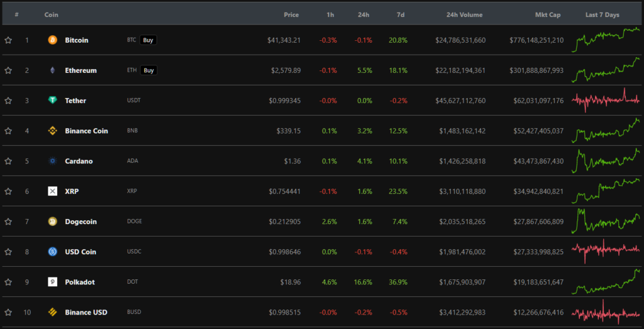This screenshot has height=329, width=644.
Task: Sort by the Mkt Cap header
Action: [547, 14]
